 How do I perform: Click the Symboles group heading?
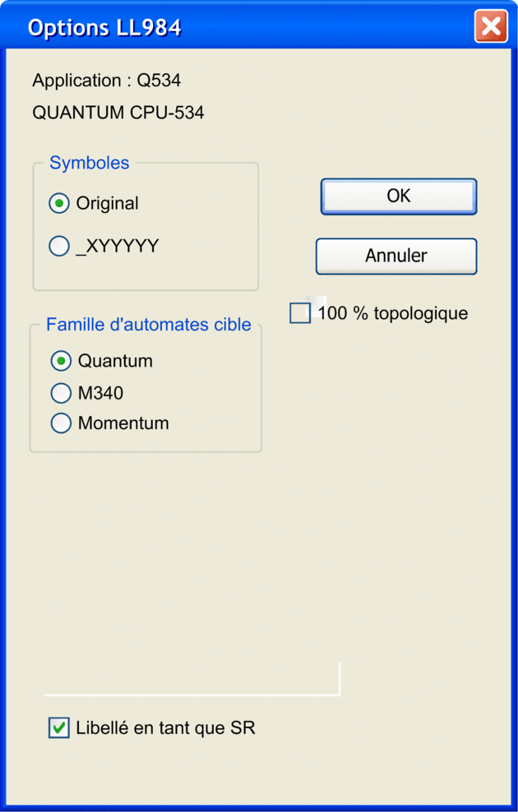[89, 163]
